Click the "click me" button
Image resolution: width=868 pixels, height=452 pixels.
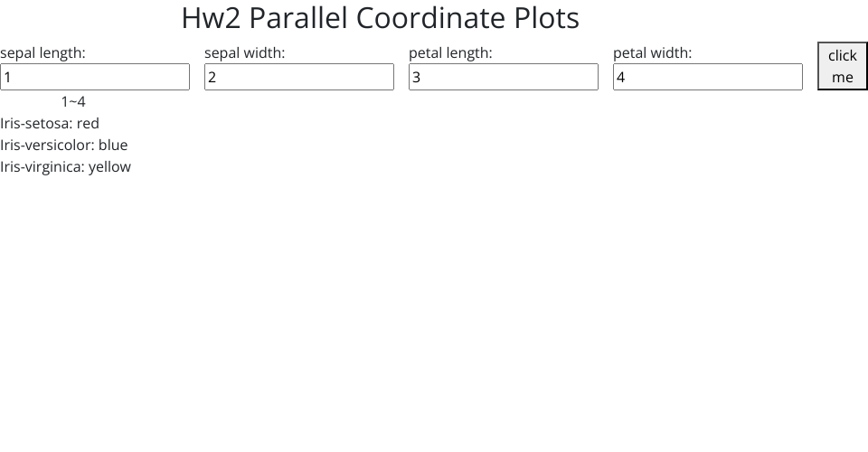click(842, 66)
